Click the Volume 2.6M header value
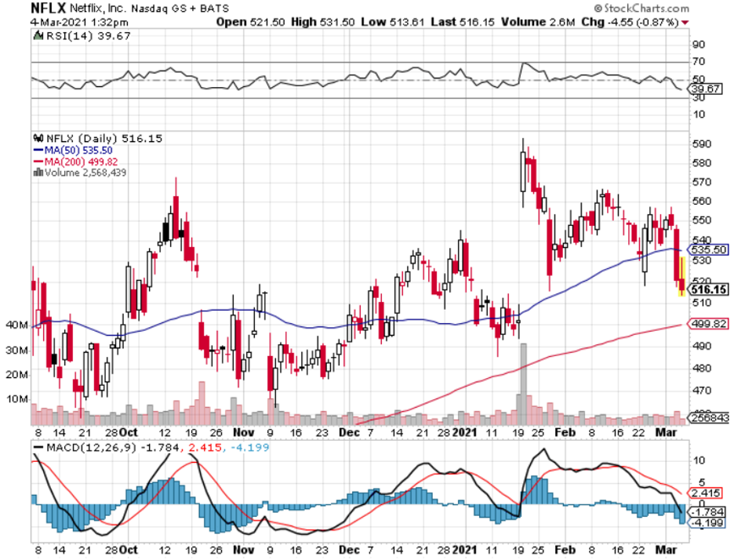Screen dimensions: 734x560 coord(538,22)
